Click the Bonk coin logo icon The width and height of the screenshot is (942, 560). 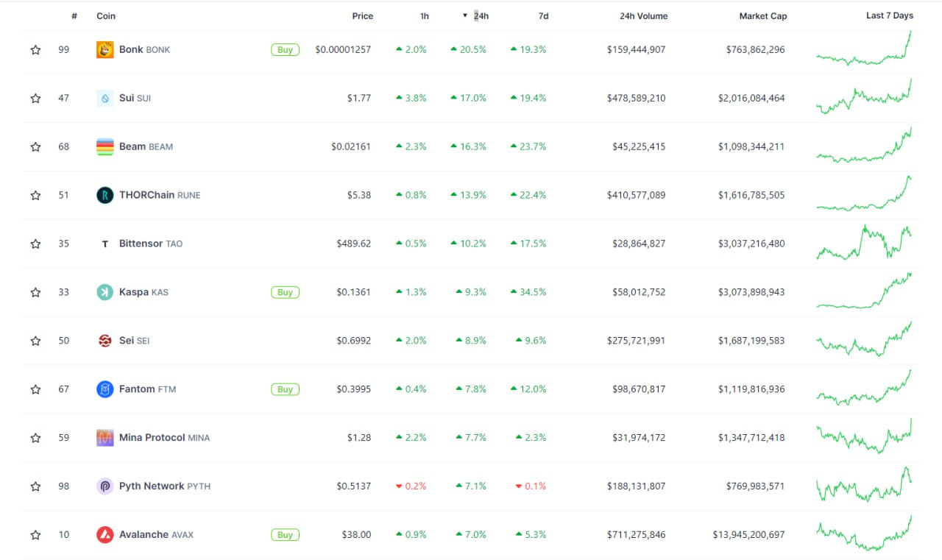click(x=105, y=50)
